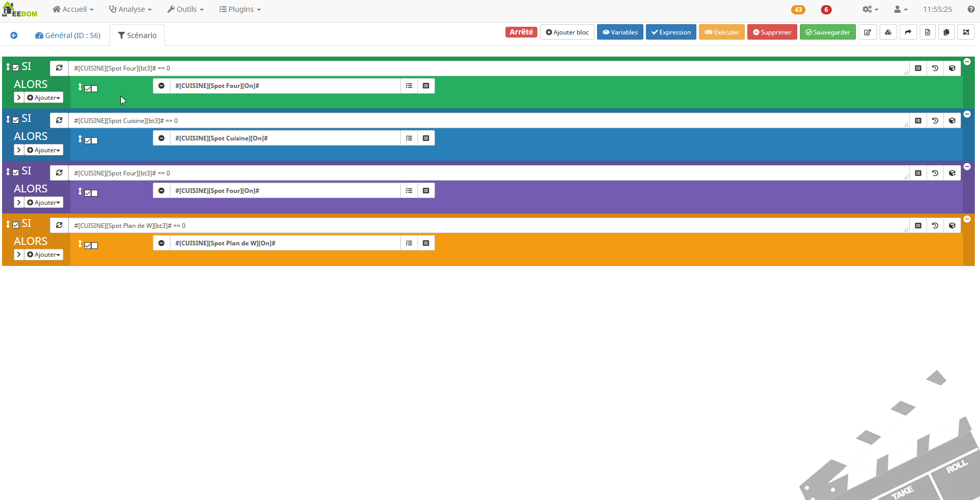This screenshot has height=500, width=980.
Task: Click cube icon on Spot Cuisine condition
Action: 952,121
